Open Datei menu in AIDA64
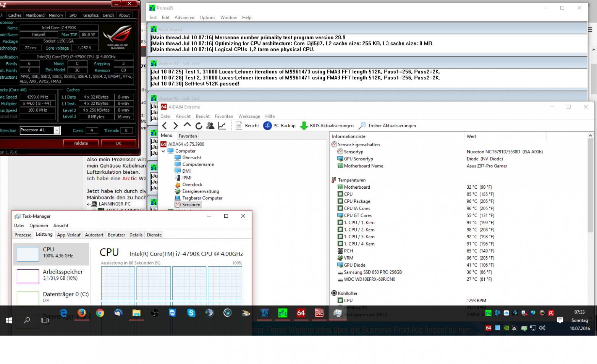The image size is (597, 364). click(165, 116)
